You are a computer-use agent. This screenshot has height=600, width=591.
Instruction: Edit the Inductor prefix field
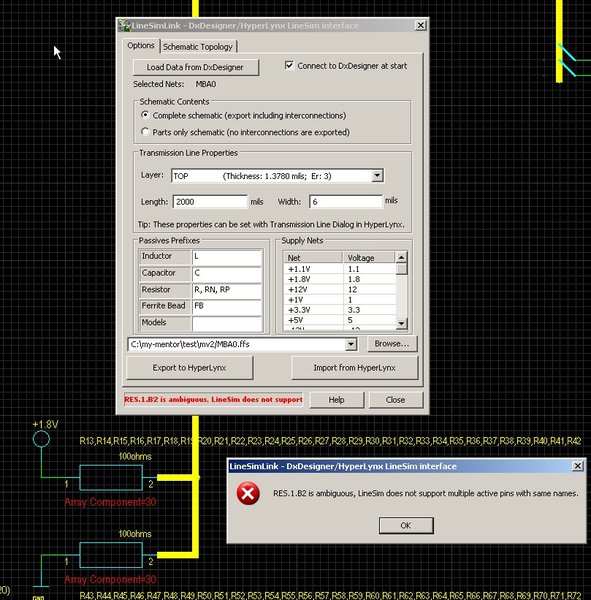(227, 257)
